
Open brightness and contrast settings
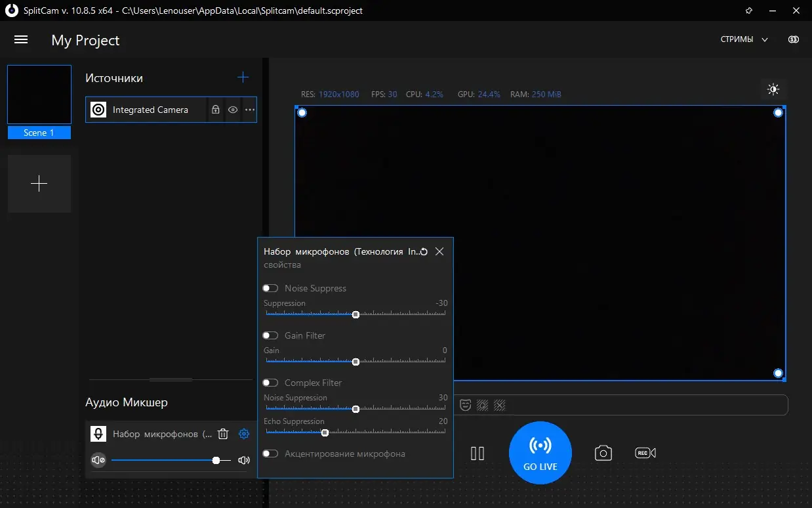(773, 90)
